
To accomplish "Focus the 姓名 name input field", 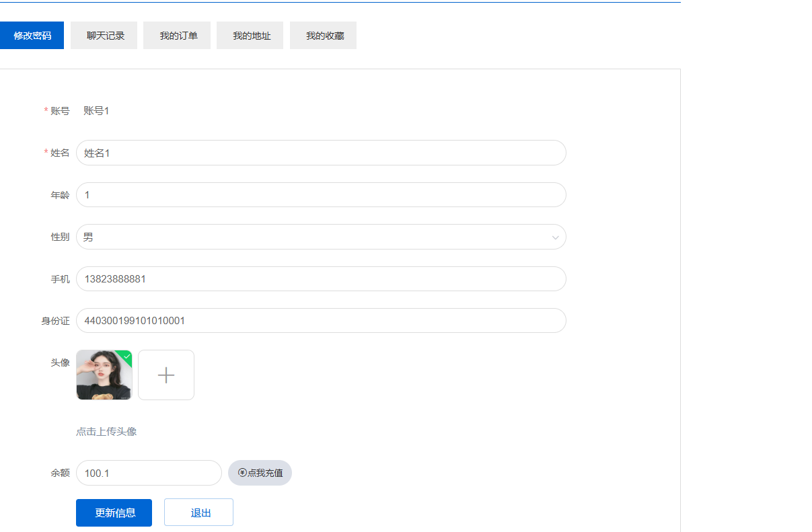I will coord(321,153).
